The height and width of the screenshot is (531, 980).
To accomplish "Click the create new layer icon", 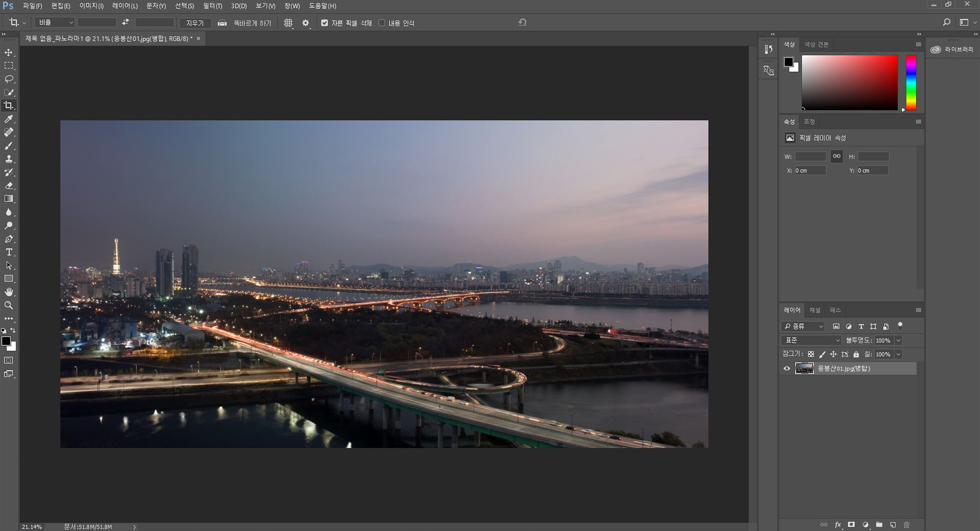I will pyautogui.click(x=893, y=525).
